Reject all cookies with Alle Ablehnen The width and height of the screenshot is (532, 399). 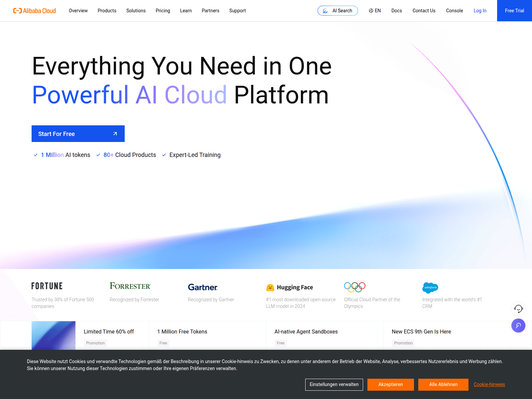point(443,384)
